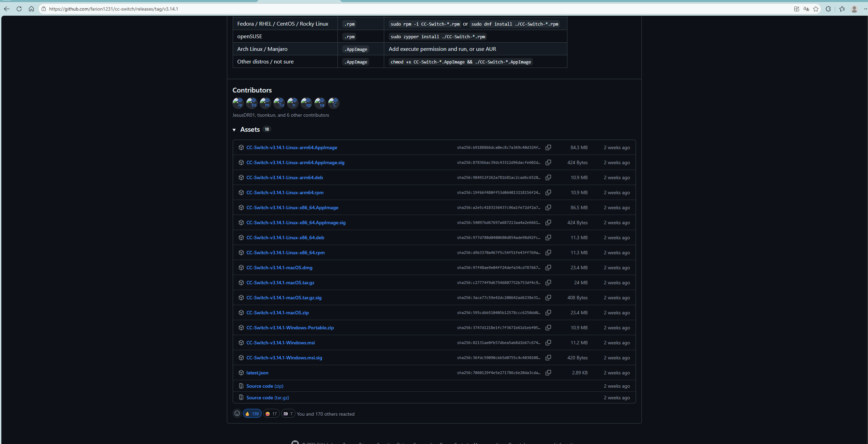The image size is (868, 444).
Task: Download the latest.json asset
Action: [257, 373]
